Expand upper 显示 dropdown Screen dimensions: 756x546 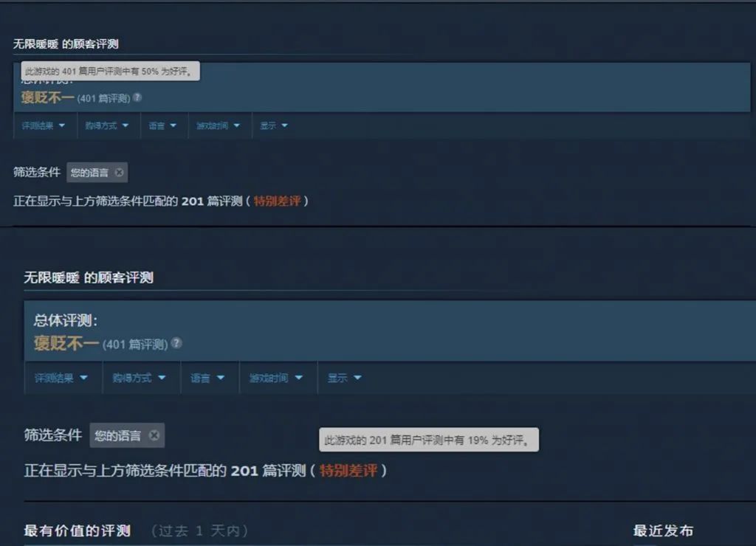(x=274, y=125)
